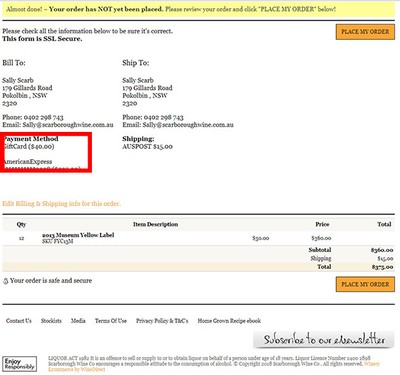
Task: Click the Bill To heading
Action: tap(14, 63)
